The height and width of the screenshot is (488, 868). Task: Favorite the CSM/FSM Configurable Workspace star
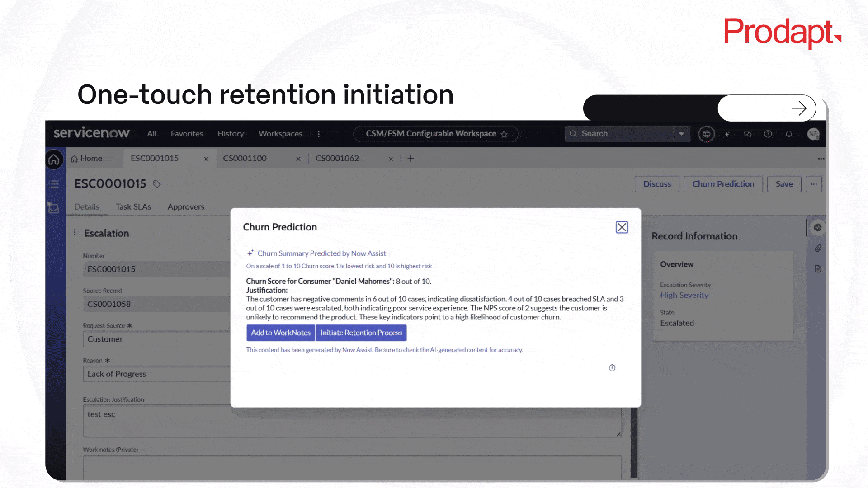[504, 134]
